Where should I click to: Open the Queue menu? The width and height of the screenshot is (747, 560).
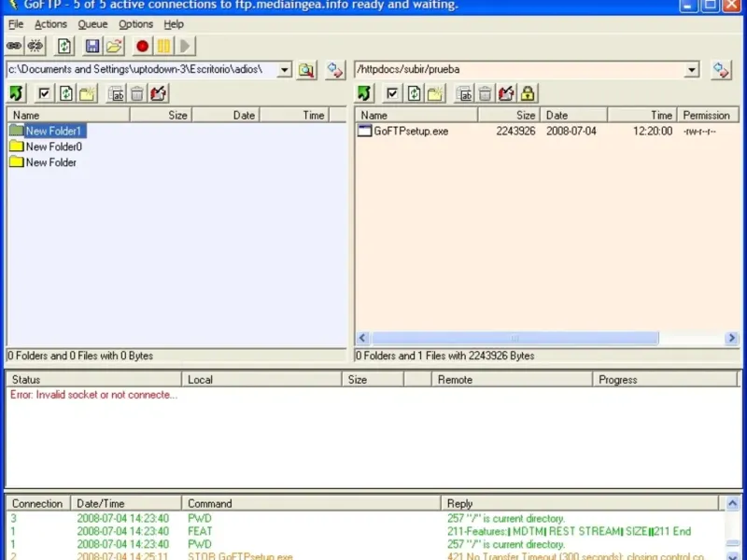pos(92,24)
